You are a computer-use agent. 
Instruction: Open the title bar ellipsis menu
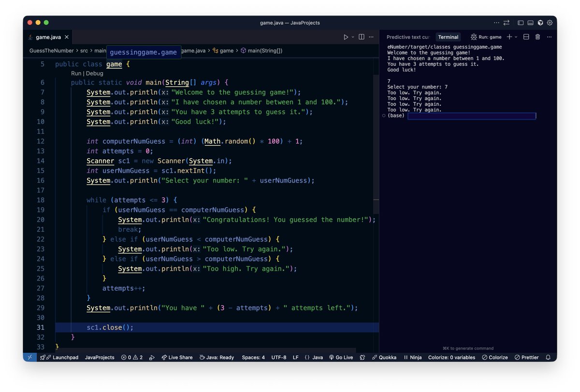496,23
